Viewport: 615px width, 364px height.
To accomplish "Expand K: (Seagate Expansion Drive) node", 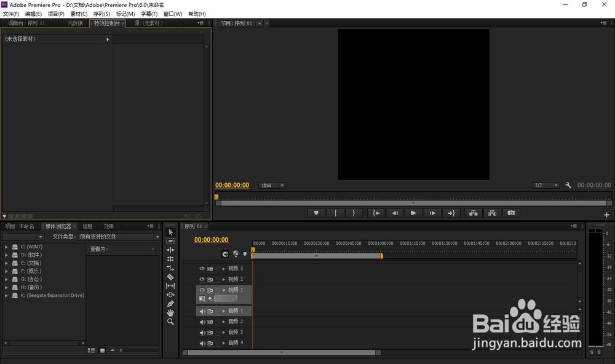I will click(6, 295).
